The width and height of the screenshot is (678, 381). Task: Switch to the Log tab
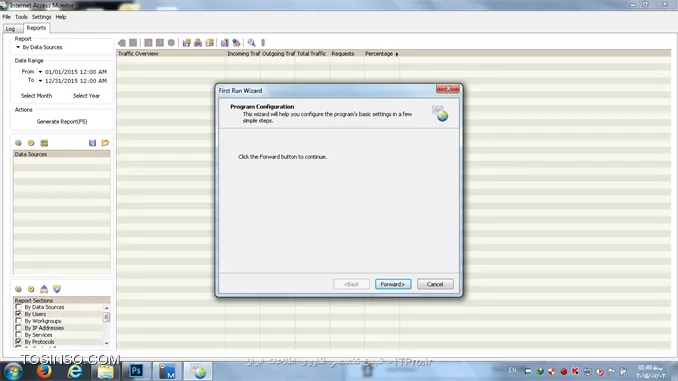tap(10, 29)
